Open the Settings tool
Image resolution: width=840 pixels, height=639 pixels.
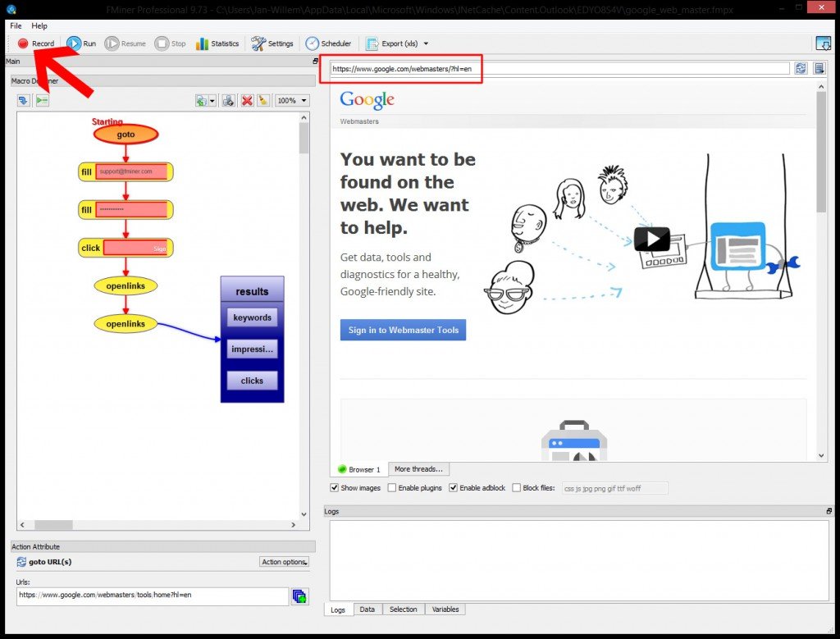272,43
